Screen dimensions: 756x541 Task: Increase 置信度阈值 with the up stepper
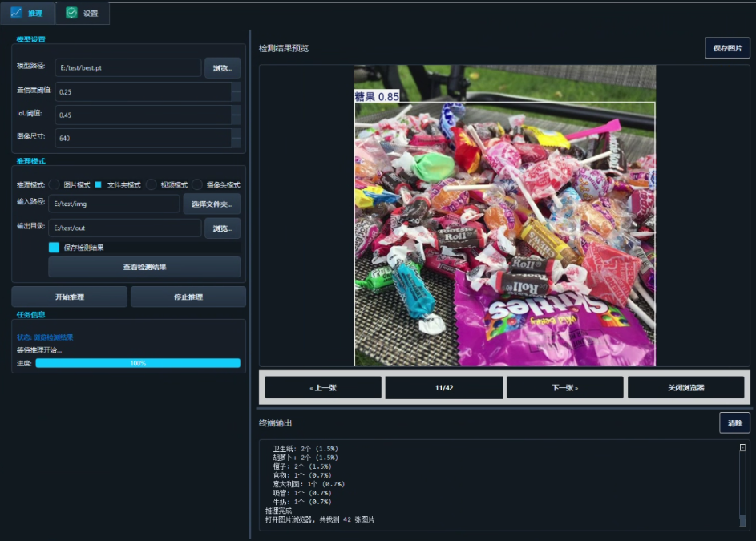click(x=236, y=87)
